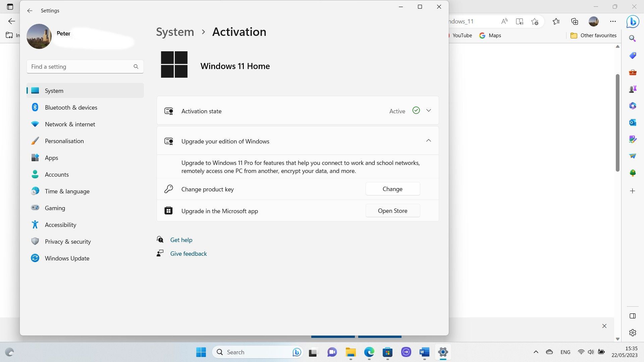Click the Edge sidebar search icon
The width and height of the screenshot is (644, 362).
coord(633,39)
